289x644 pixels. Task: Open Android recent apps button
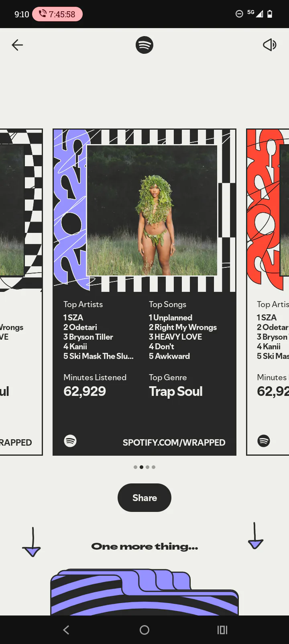222,630
